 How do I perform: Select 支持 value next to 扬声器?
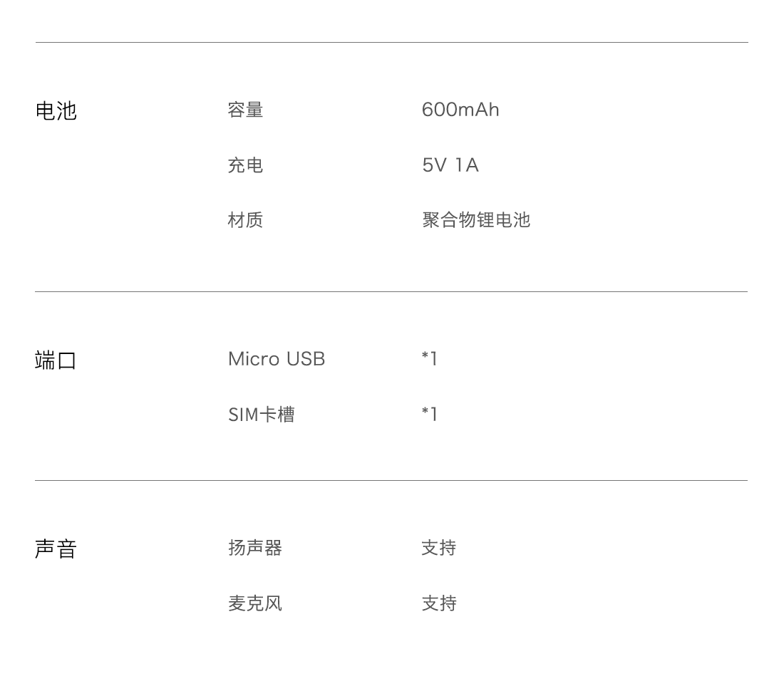(439, 548)
